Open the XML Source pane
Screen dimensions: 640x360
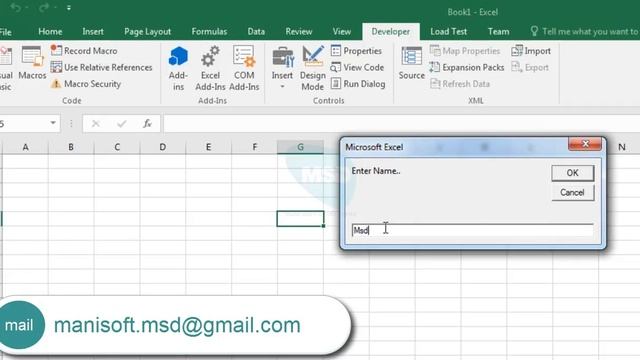(x=411, y=62)
